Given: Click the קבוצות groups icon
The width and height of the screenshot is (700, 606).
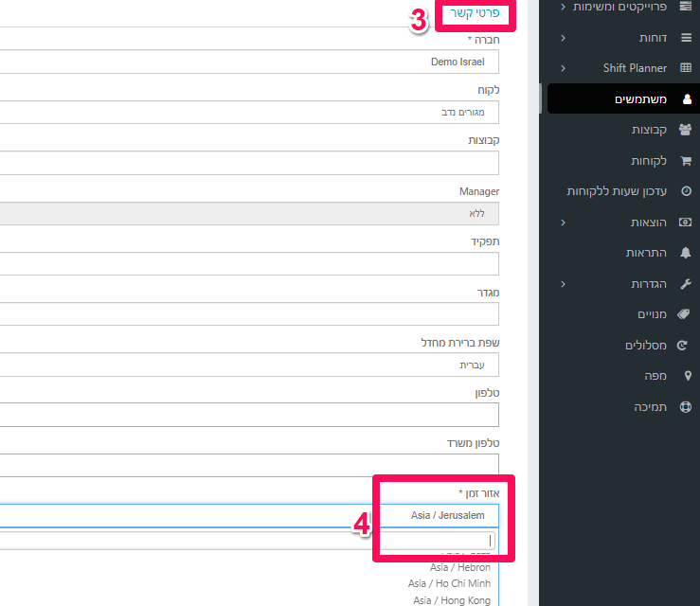Looking at the screenshot, I should coord(685,130).
